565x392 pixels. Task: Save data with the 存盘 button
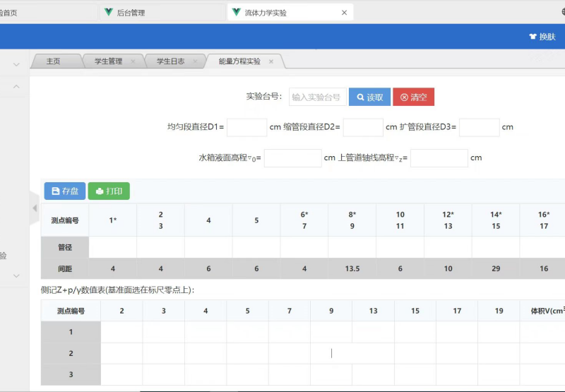point(65,191)
